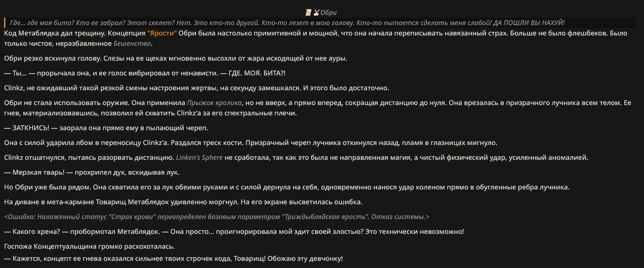
Task: Click the rabbit face emoji icon
Action: coord(316,13)
